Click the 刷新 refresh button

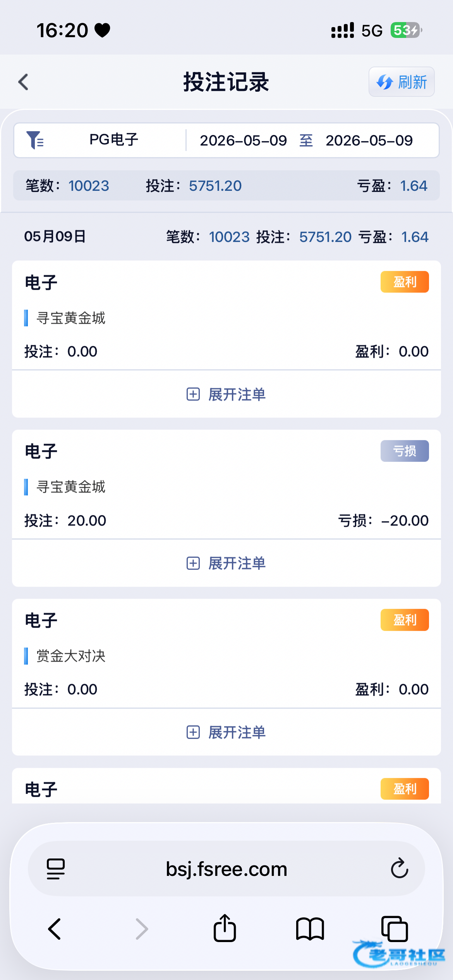[x=402, y=82]
